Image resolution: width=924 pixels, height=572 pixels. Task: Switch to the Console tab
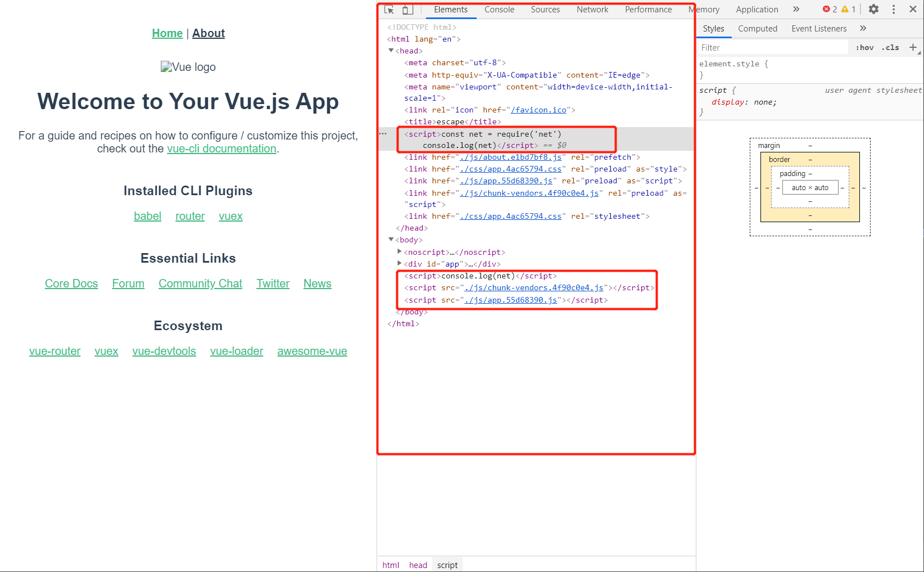499,10
